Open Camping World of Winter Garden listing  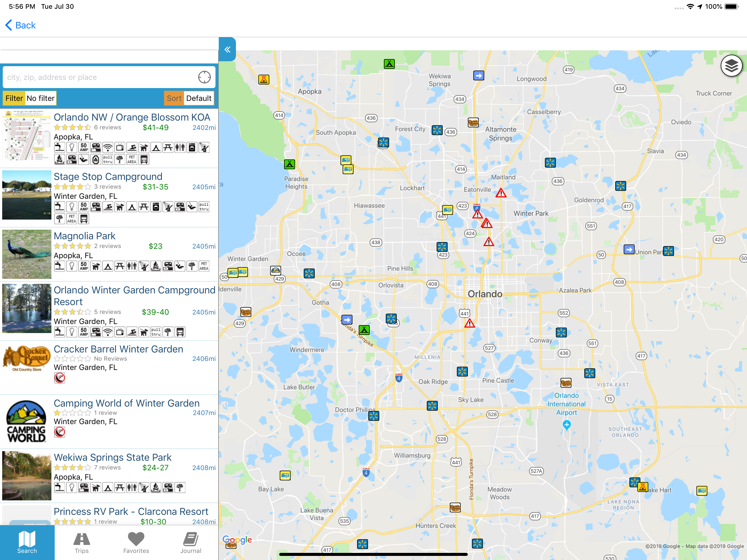point(109,422)
